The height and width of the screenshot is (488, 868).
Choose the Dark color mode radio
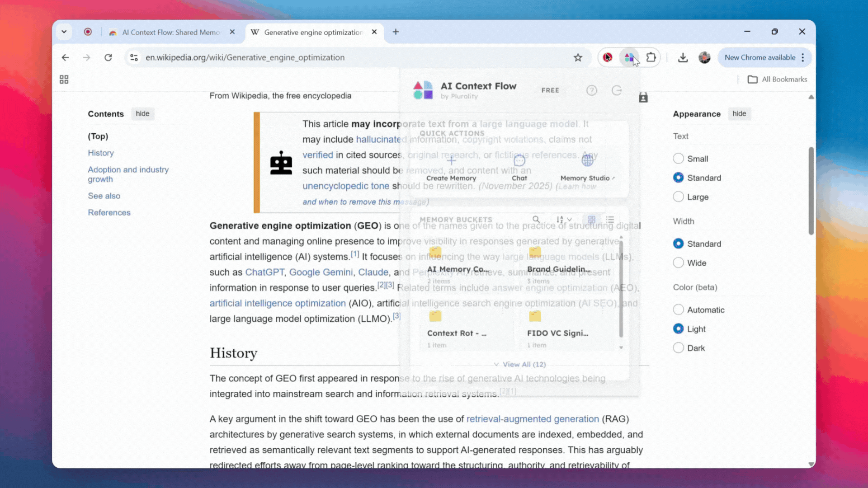point(678,348)
